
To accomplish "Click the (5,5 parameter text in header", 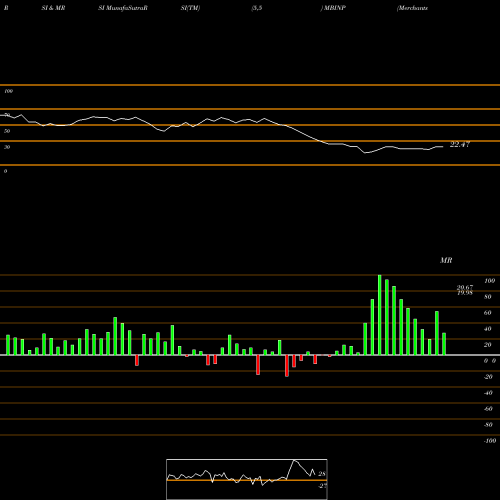I will [257, 8].
